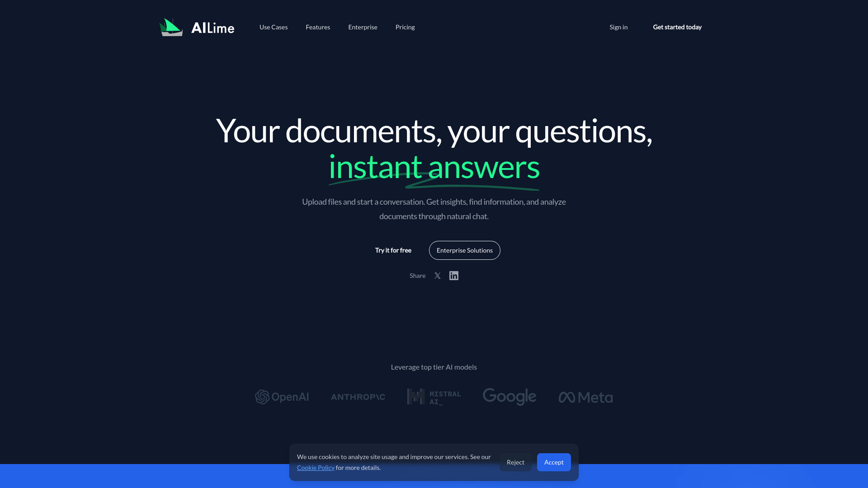
Task: Share on LinkedIn icon
Action: click(x=454, y=275)
